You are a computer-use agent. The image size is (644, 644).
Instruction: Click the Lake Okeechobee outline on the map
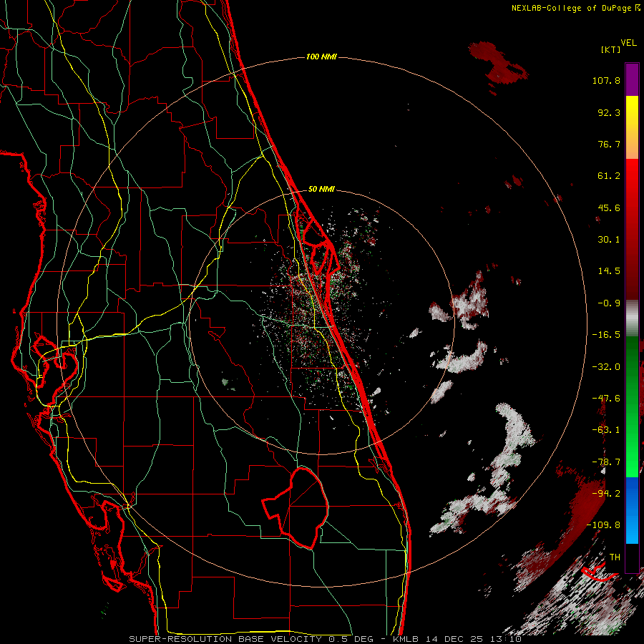click(296, 507)
